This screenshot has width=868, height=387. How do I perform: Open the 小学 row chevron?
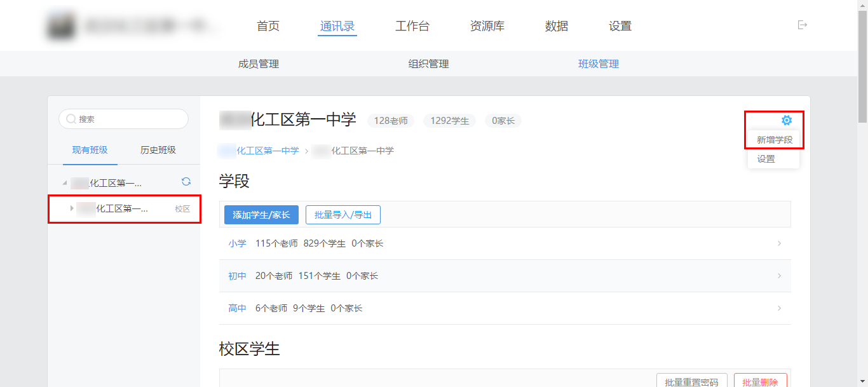pos(779,243)
